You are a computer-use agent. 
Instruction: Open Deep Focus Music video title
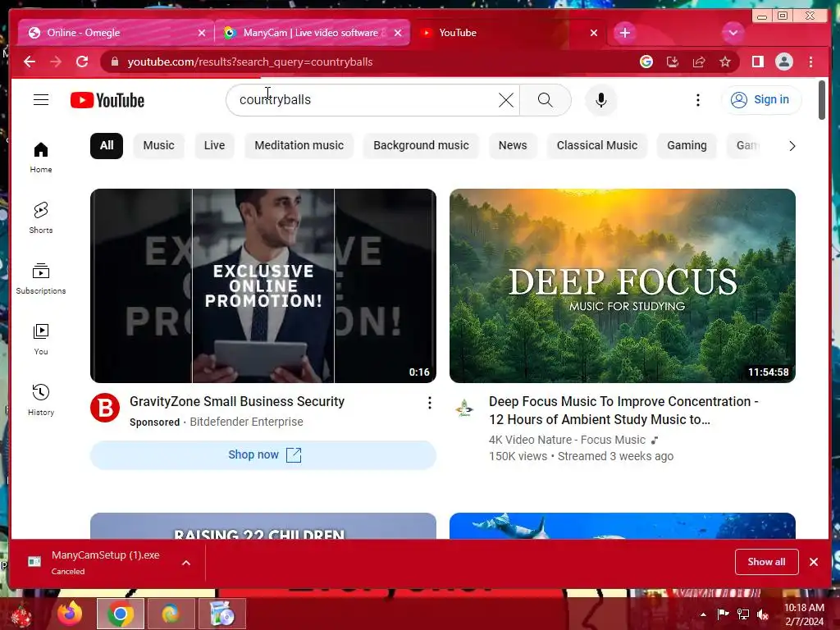[x=623, y=410]
